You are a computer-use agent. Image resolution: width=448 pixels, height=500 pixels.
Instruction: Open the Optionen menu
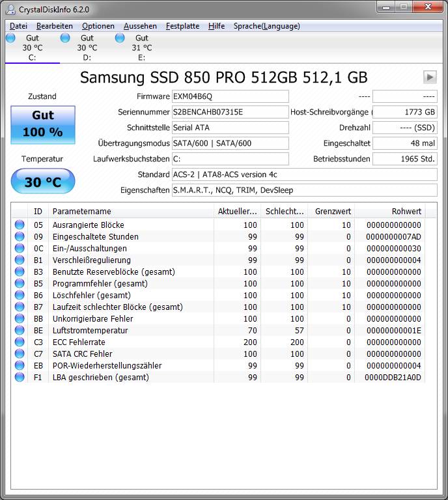click(98, 26)
